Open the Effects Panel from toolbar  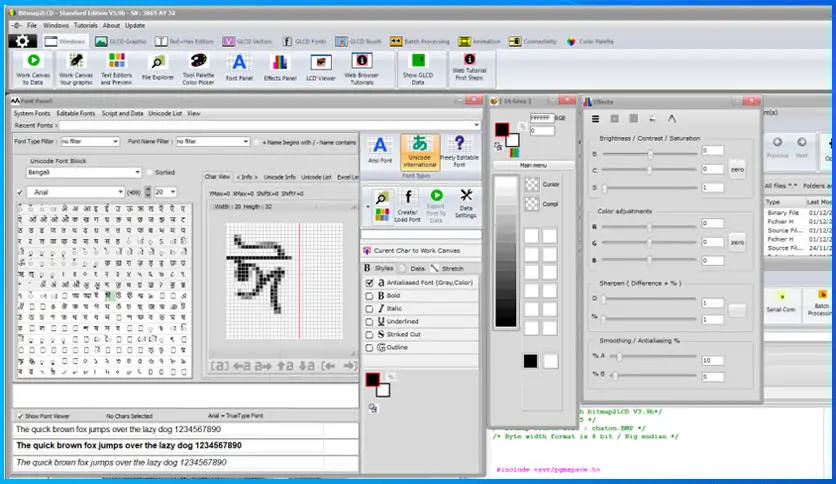[x=280, y=68]
